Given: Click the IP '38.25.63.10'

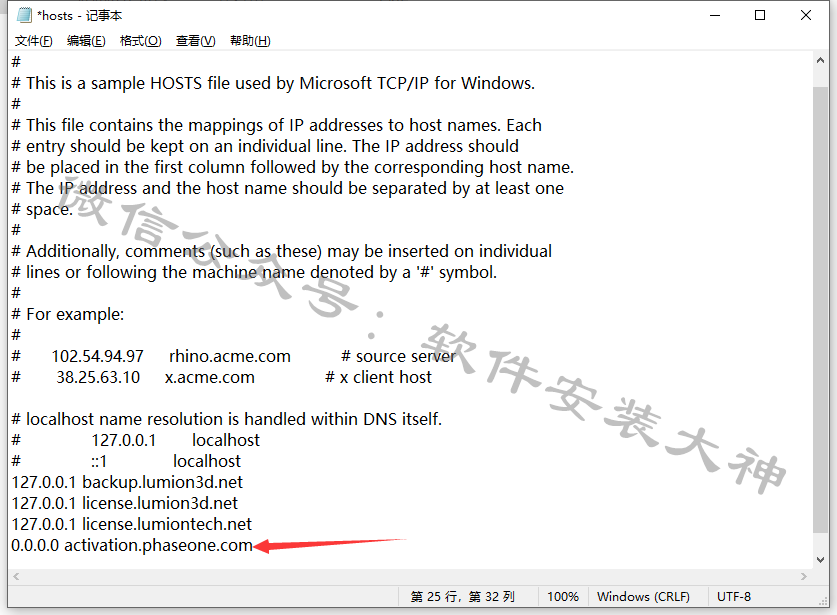Looking at the screenshot, I should tap(98, 377).
